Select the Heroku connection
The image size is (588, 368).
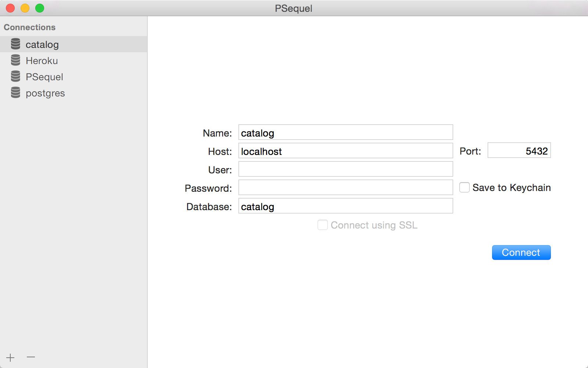click(x=42, y=60)
